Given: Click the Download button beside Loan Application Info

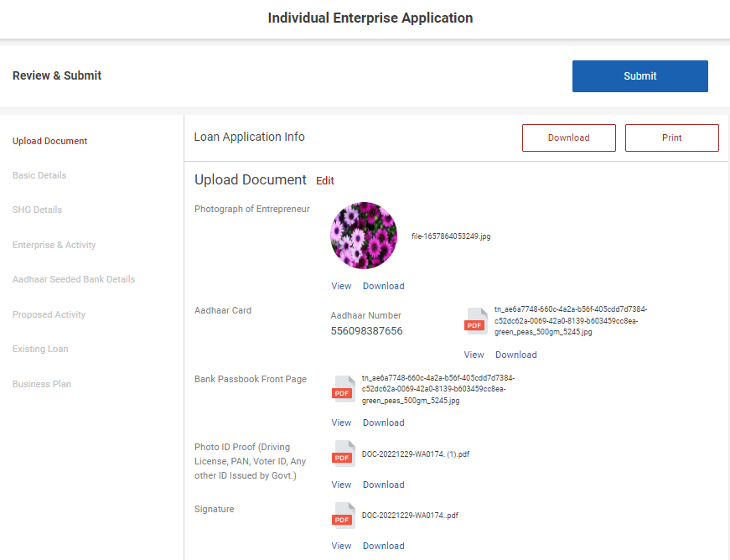Looking at the screenshot, I should pyautogui.click(x=568, y=137).
